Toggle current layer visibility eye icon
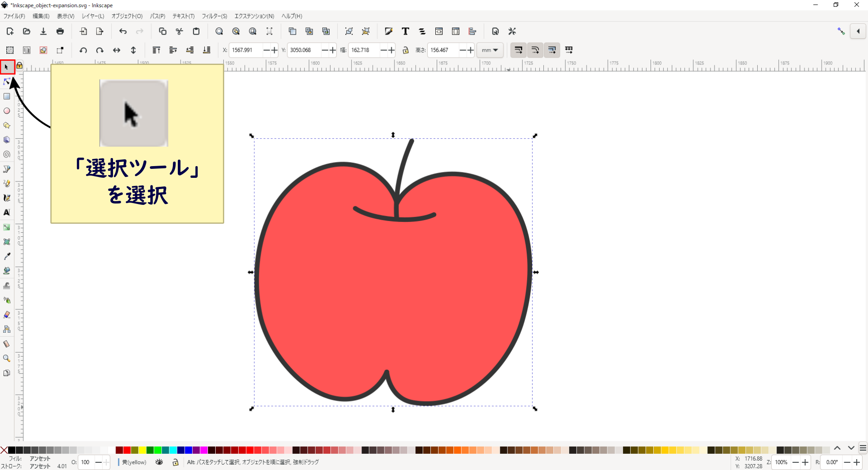 [x=159, y=462]
